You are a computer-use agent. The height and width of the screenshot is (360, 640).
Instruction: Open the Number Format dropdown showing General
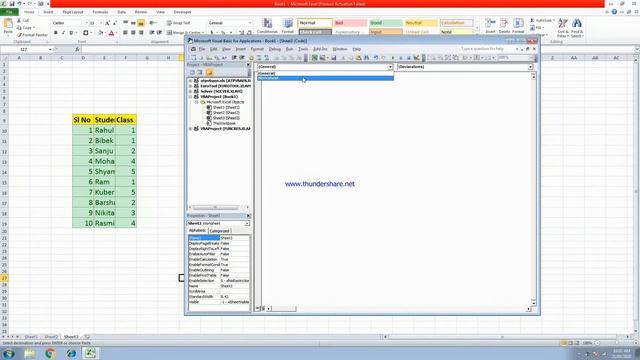point(250,23)
